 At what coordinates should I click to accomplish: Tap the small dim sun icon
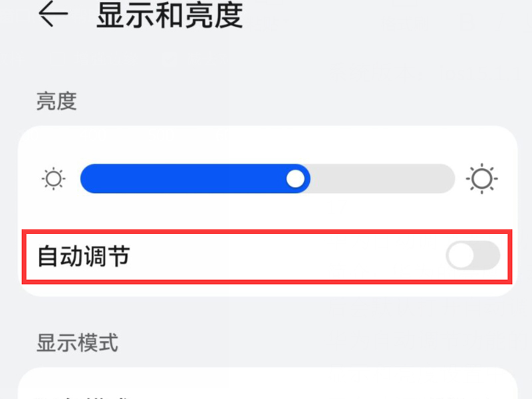click(53, 179)
